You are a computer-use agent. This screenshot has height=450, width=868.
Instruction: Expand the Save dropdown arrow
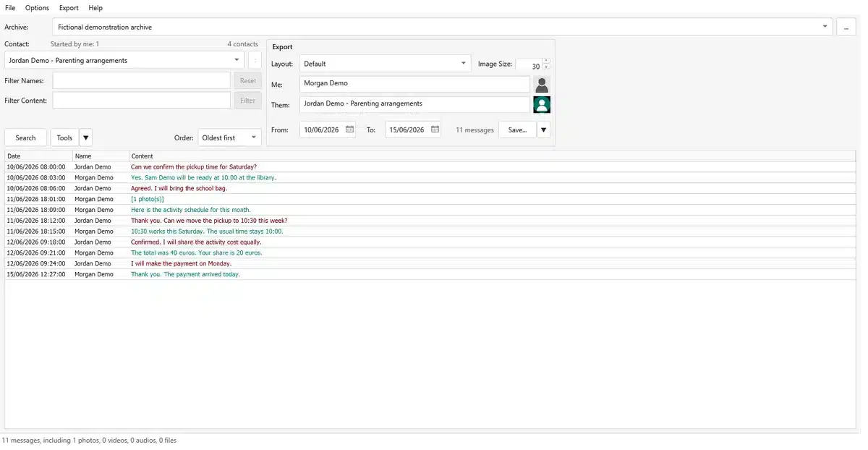pyautogui.click(x=544, y=130)
